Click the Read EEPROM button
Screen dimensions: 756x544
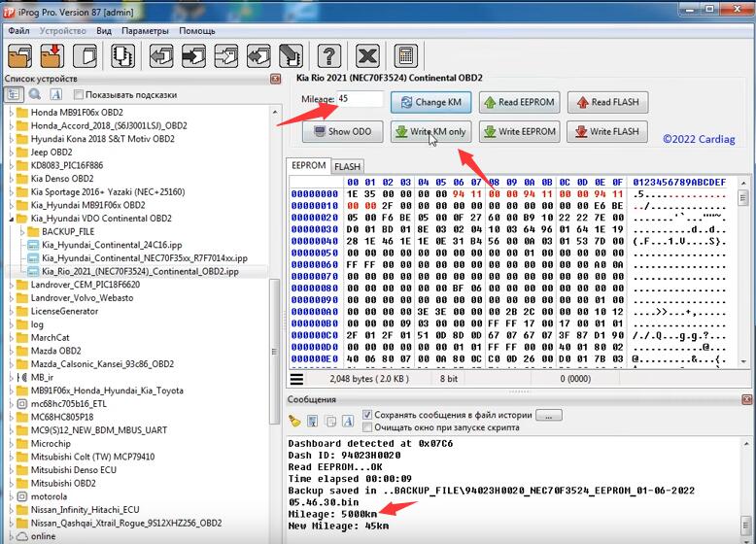pos(519,102)
